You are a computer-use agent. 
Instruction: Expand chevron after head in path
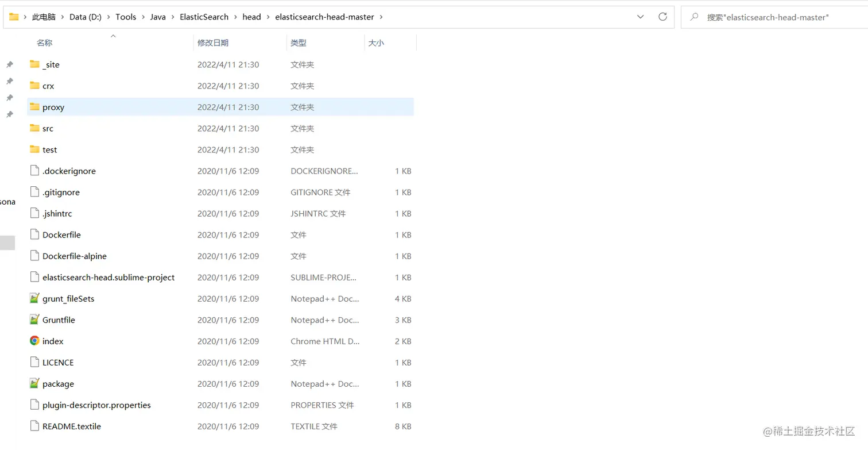[x=268, y=17]
